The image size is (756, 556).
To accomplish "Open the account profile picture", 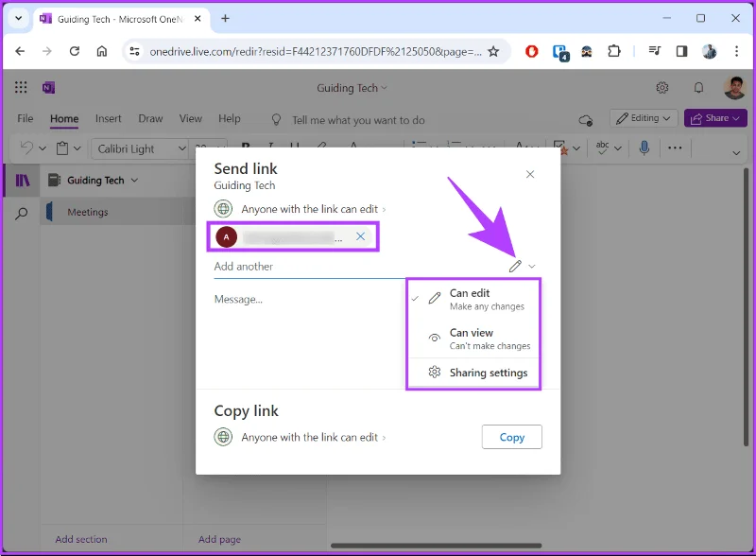I will [x=734, y=88].
